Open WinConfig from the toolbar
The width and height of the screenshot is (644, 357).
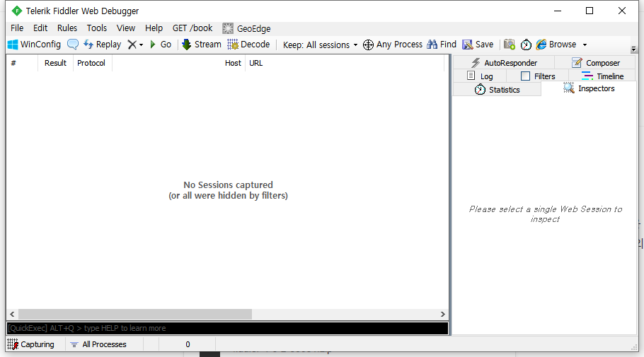(x=35, y=45)
